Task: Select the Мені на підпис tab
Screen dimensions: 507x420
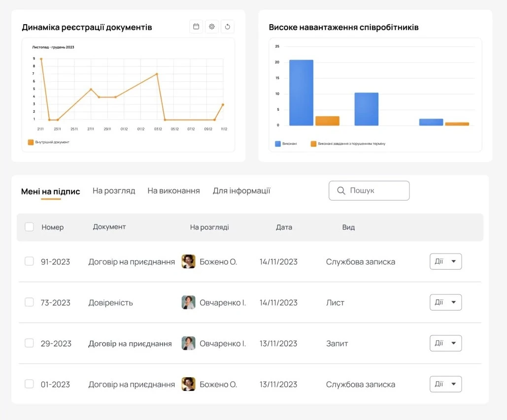Action: (50, 192)
